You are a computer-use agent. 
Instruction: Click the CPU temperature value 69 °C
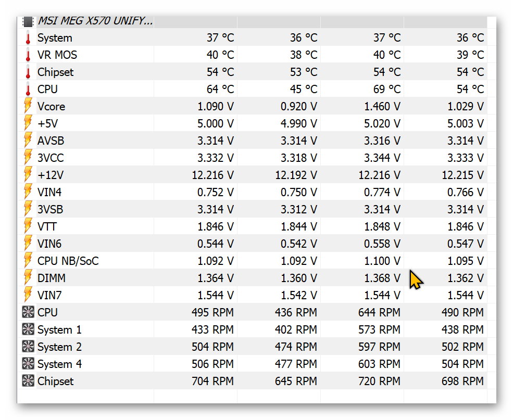point(387,89)
